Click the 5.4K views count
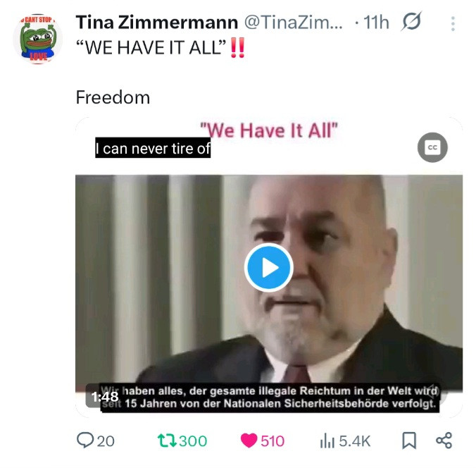Image resolution: width=476 pixels, height=468 pixels. click(355, 441)
